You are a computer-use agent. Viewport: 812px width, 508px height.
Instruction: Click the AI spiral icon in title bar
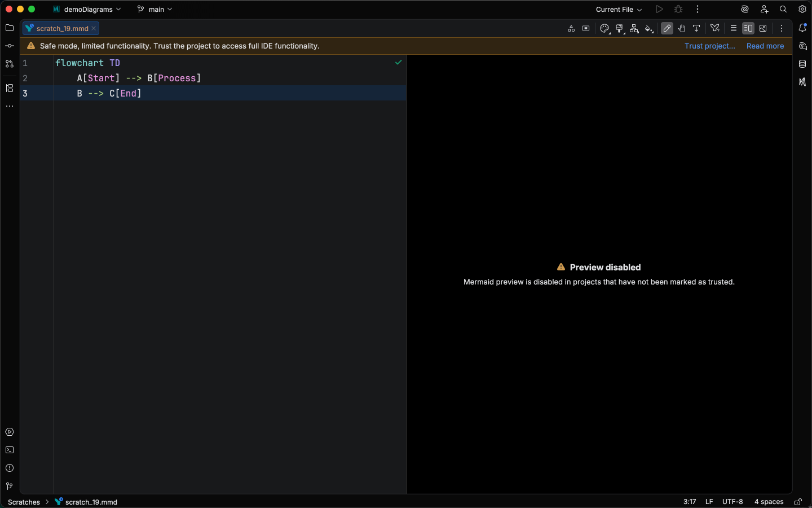pyautogui.click(x=745, y=10)
